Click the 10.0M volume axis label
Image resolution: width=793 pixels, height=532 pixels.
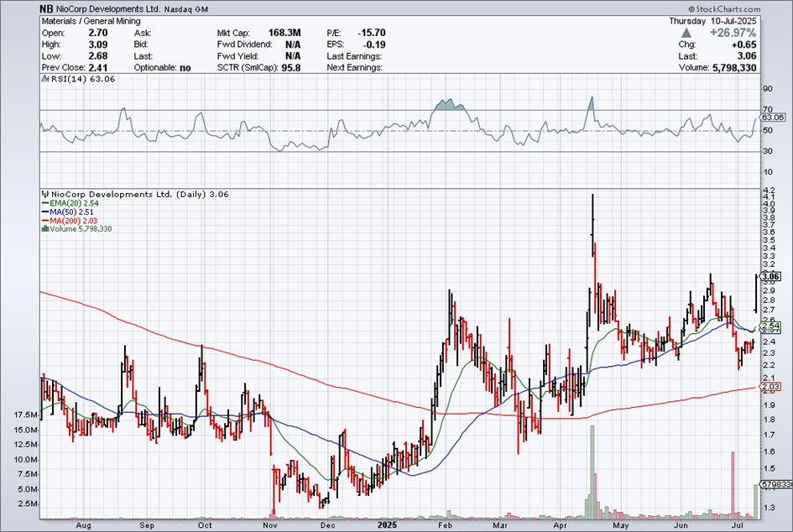[25, 460]
